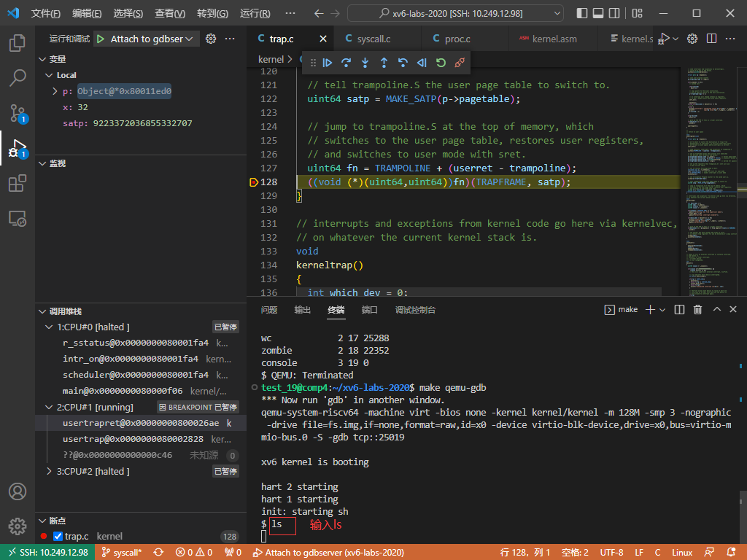The height and width of the screenshot is (560, 747).
Task: Toggle breakpoint at line 128 gutter
Action: 254,182
